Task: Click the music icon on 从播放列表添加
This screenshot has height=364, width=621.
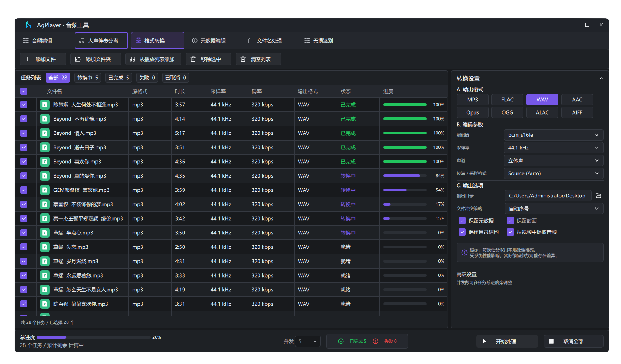Action: coord(132,59)
